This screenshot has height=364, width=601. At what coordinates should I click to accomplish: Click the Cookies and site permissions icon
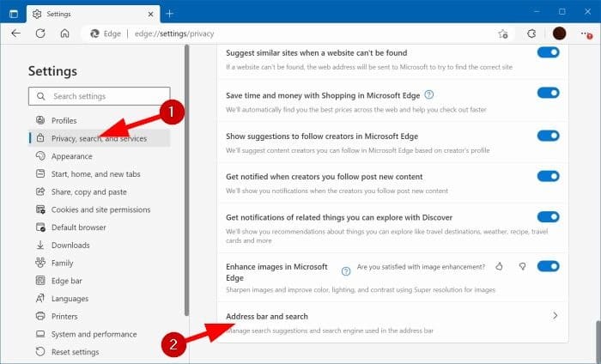[x=40, y=209]
